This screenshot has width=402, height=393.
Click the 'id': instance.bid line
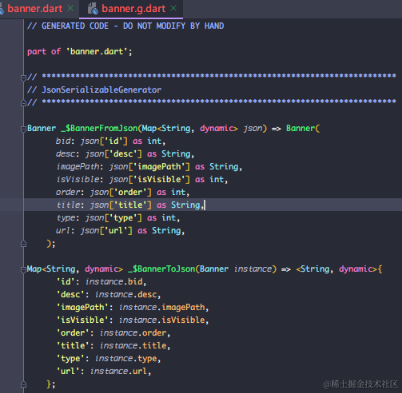pyautogui.click(x=102, y=282)
